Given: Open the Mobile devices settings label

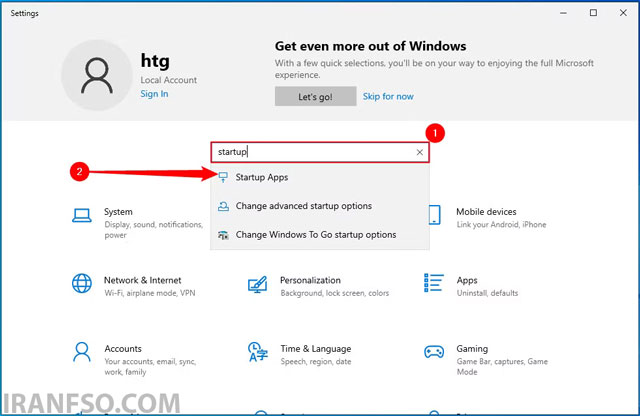Looking at the screenshot, I should point(486,211).
